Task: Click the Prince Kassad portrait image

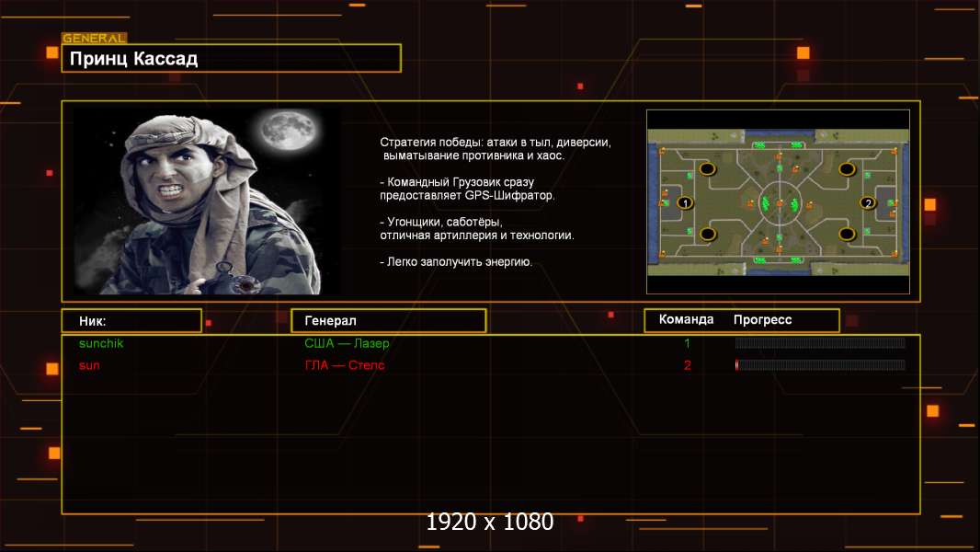Action: (207, 201)
